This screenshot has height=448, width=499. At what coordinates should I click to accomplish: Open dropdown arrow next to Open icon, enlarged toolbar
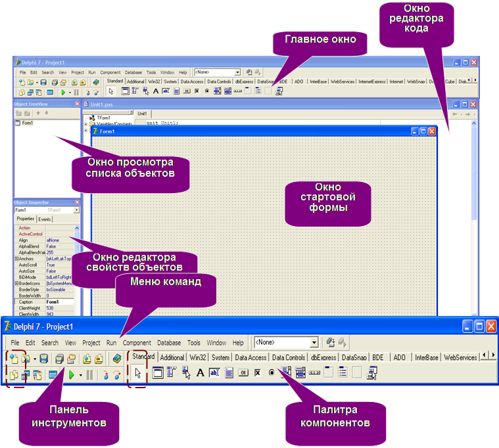(x=35, y=359)
